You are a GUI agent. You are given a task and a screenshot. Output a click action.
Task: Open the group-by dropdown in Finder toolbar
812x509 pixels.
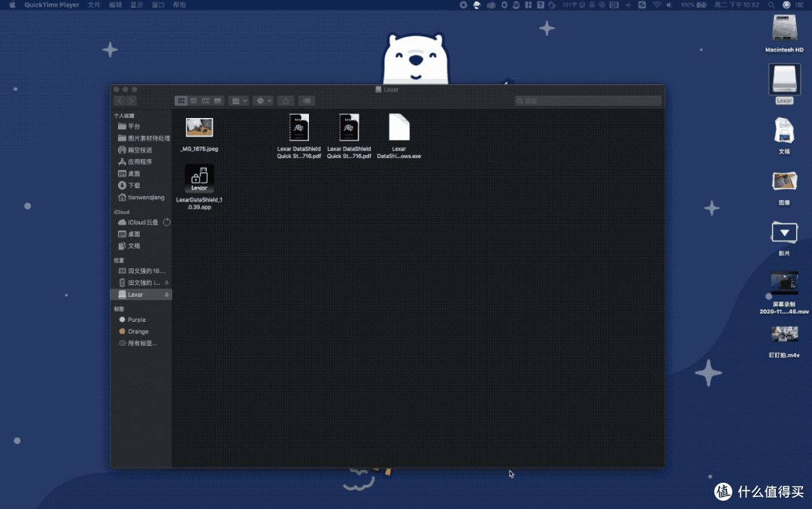(239, 101)
